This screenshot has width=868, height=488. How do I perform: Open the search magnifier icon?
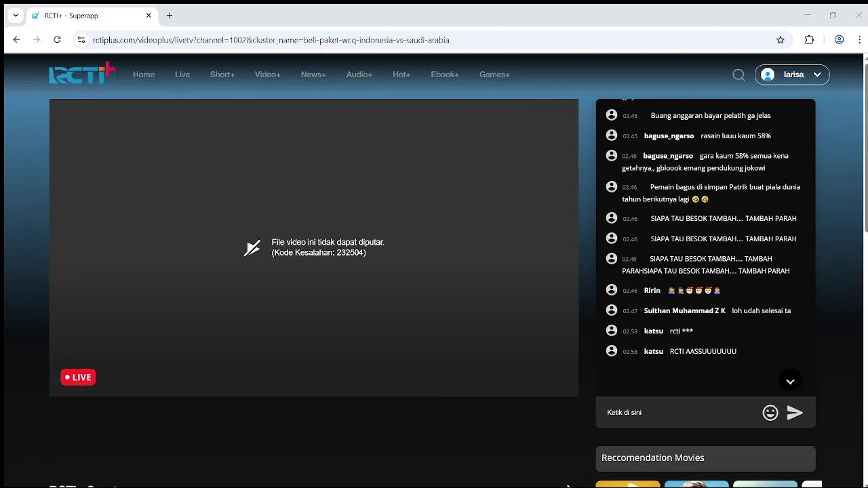pos(738,75)
